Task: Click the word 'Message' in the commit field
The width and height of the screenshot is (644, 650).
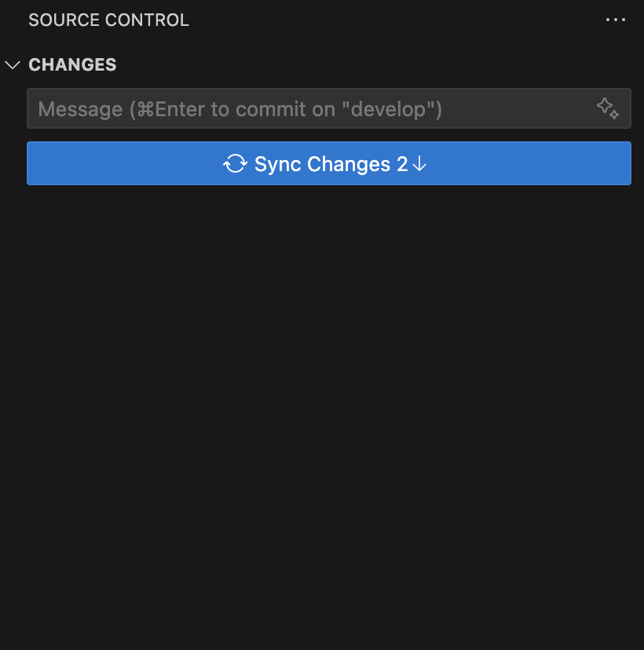Action: click(x=80, y=109)
